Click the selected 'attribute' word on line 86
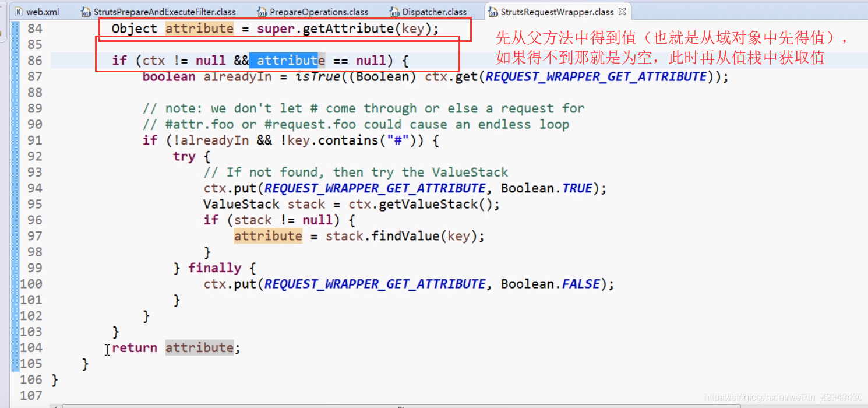This screenshot has width=868, height=408. coord(287,60)
